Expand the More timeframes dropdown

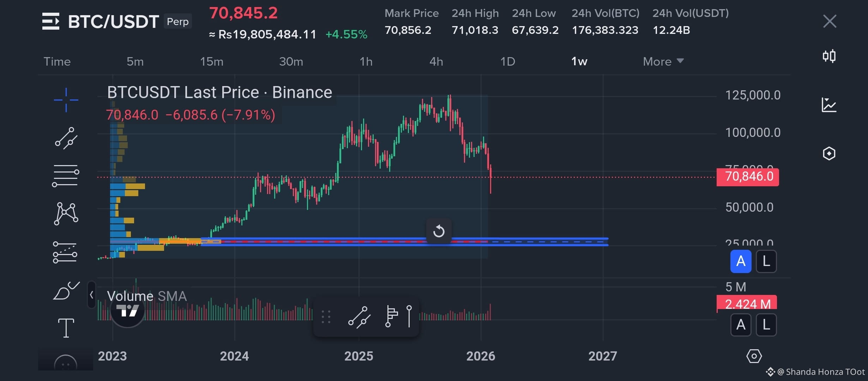tap(663, 62)
